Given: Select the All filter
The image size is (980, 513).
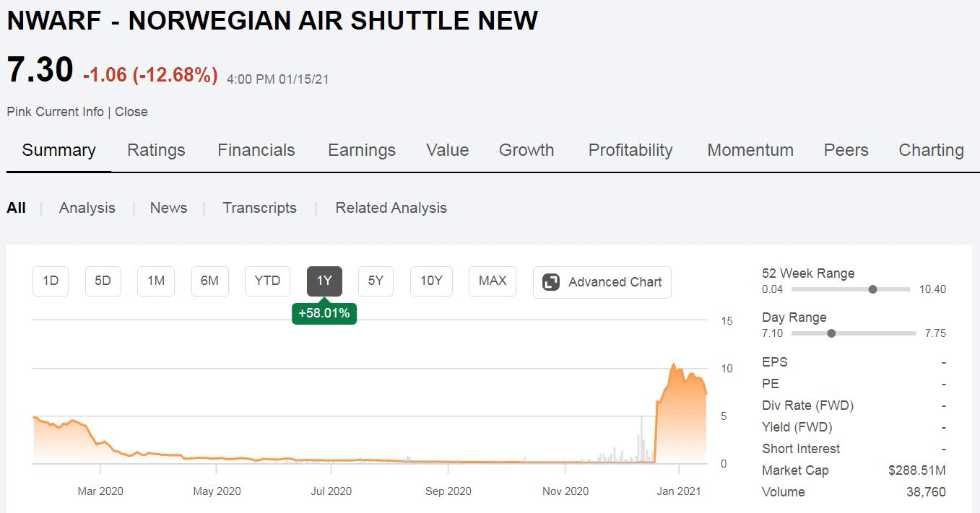Looking at the screenshot, I should [16, 208].
